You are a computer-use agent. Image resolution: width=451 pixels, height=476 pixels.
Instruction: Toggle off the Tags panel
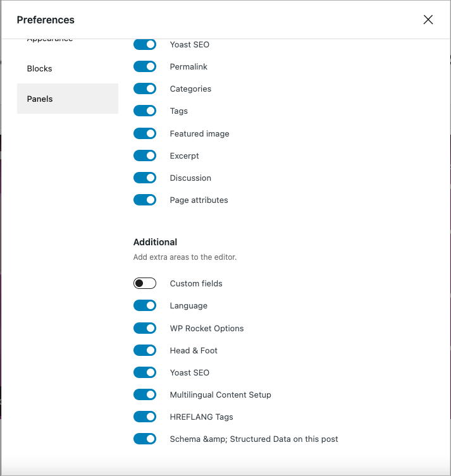tap(145, 111)
